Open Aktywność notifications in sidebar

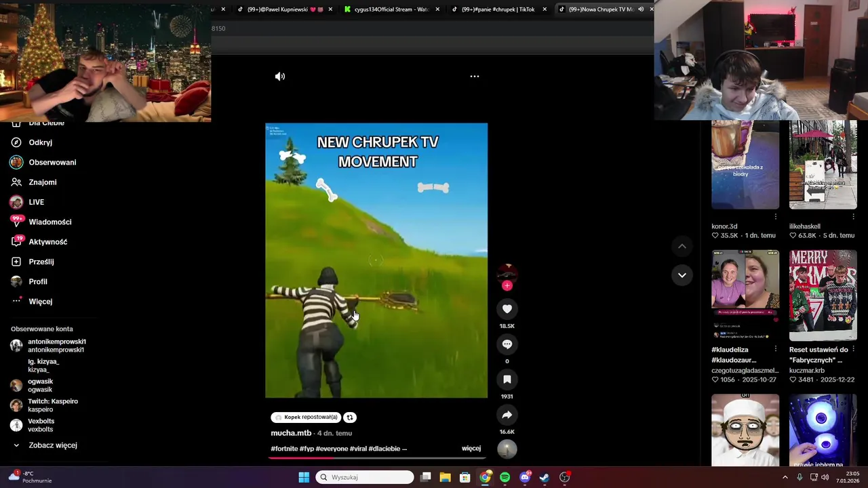(47, 242)
